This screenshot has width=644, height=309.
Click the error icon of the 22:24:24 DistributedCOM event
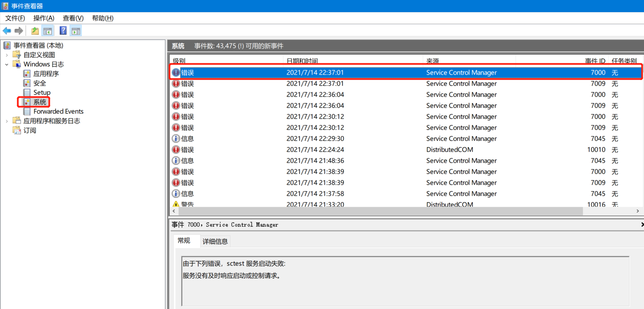[176, 150]
